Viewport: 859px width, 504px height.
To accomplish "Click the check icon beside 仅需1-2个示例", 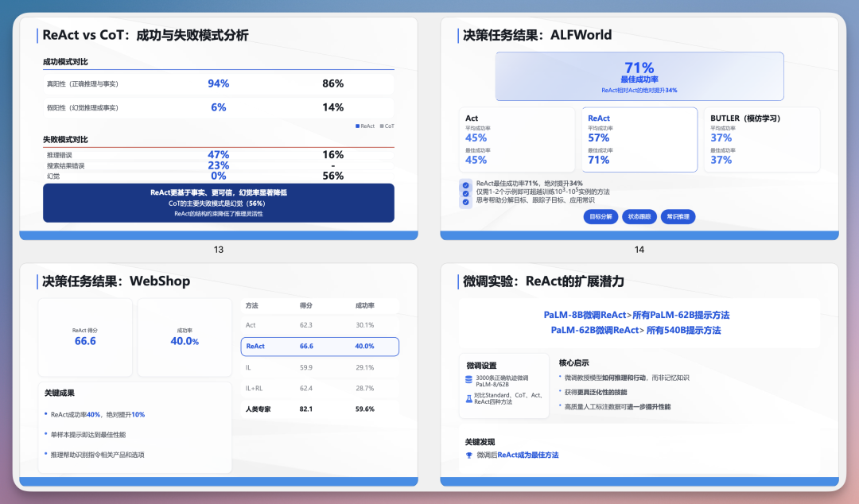I will [465, 193].
